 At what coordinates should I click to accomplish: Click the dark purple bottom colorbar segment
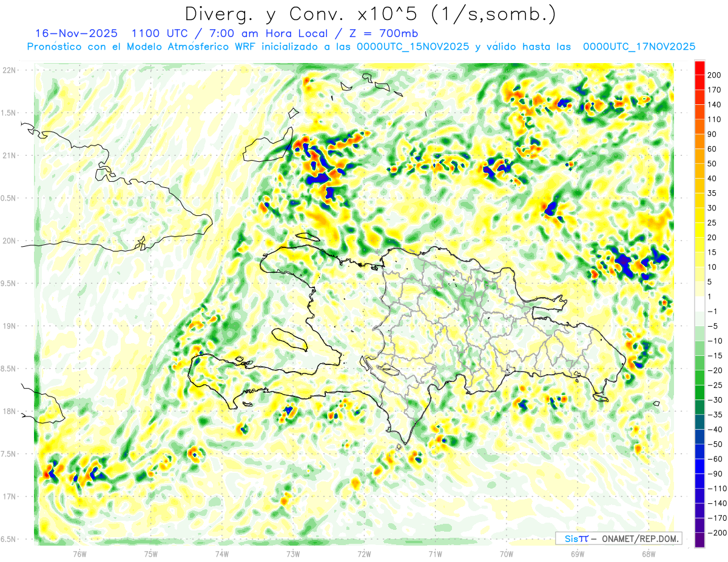pyautogui.click(x=699, y=540)
